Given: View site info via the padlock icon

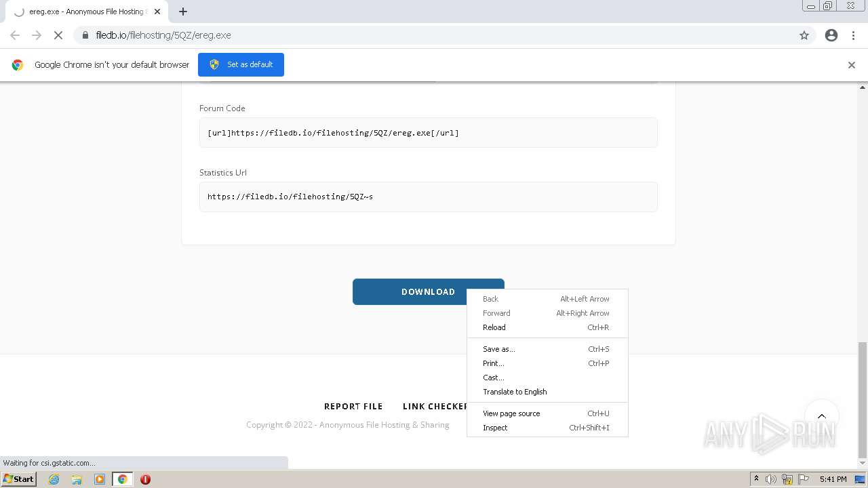Looking at the screenshot, I should [x=85, y=35].
